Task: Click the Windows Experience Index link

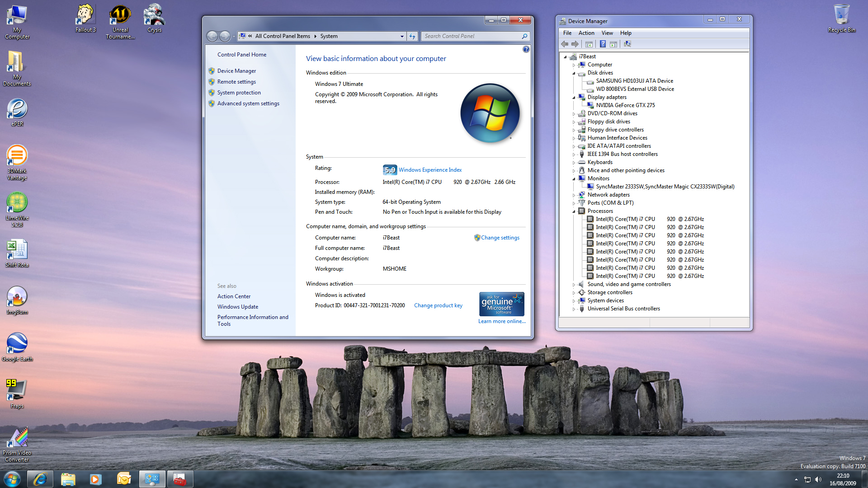Action: pos(430,170)
